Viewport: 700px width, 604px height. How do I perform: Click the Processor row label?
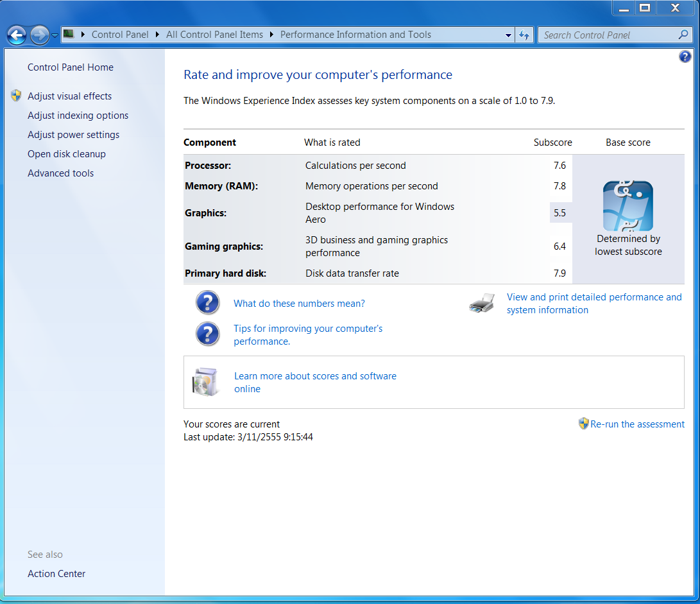(x=208, y=166)
